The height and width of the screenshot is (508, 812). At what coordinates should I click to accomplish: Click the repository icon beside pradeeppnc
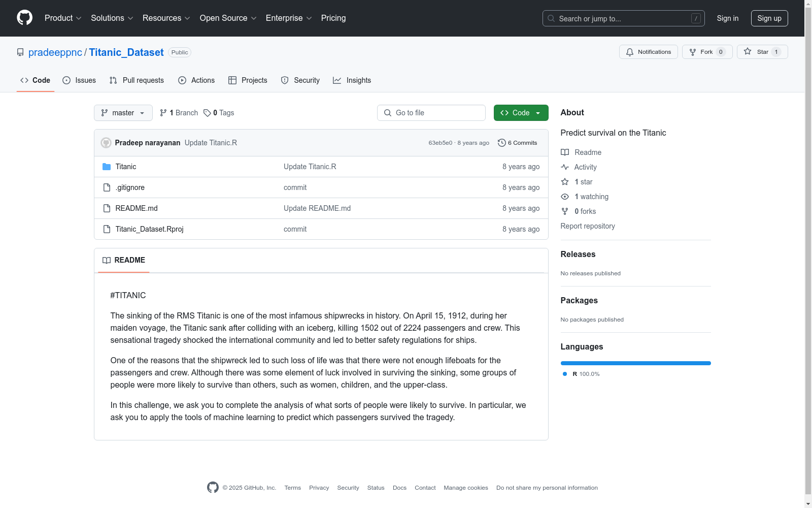click(x=20, y=52)
